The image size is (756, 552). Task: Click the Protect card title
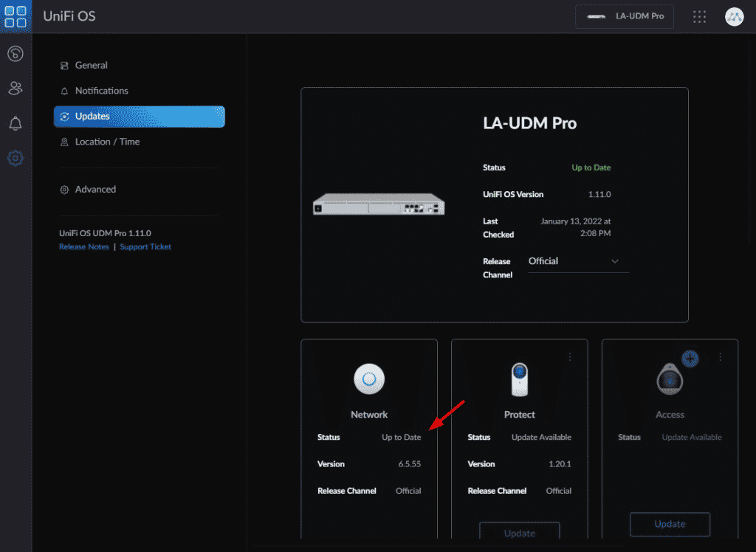point(520,415)
